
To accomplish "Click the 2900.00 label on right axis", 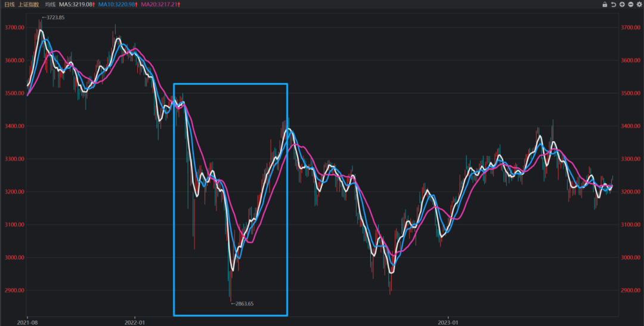I will (630, 290).
